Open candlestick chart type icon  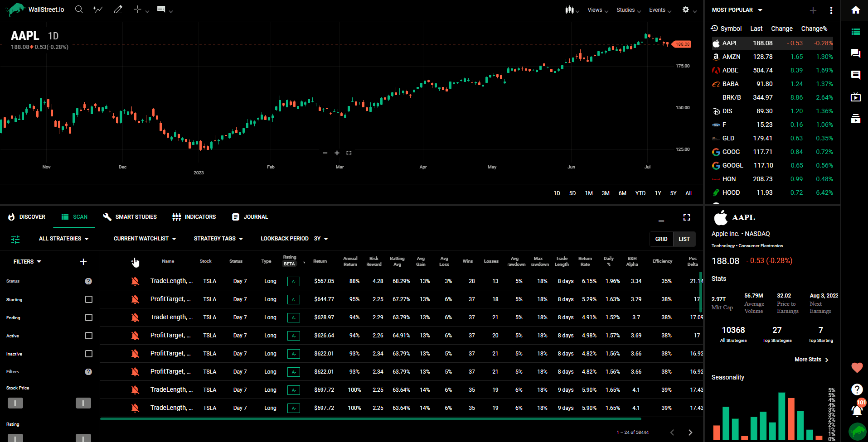click(x=569, y=10)
